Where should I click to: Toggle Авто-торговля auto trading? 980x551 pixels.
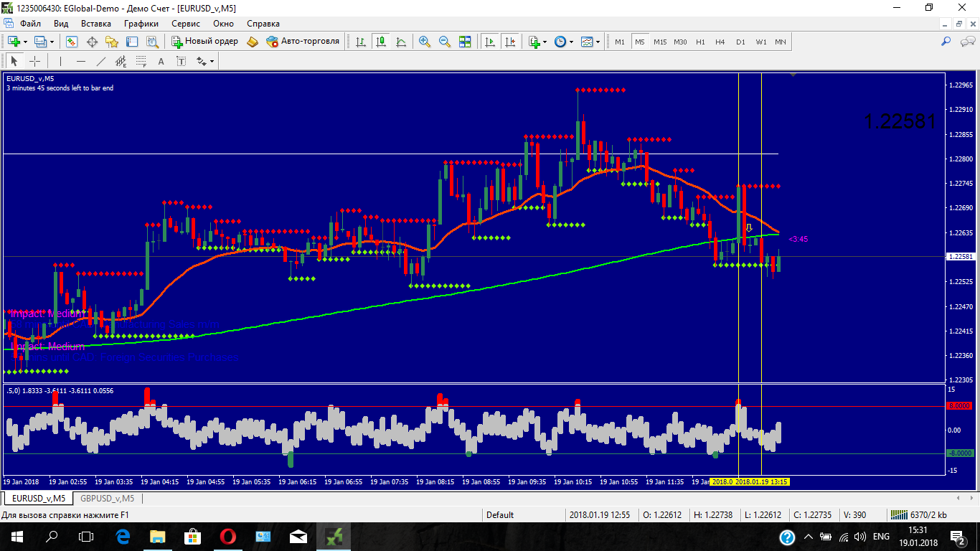(x=302, y=42)
